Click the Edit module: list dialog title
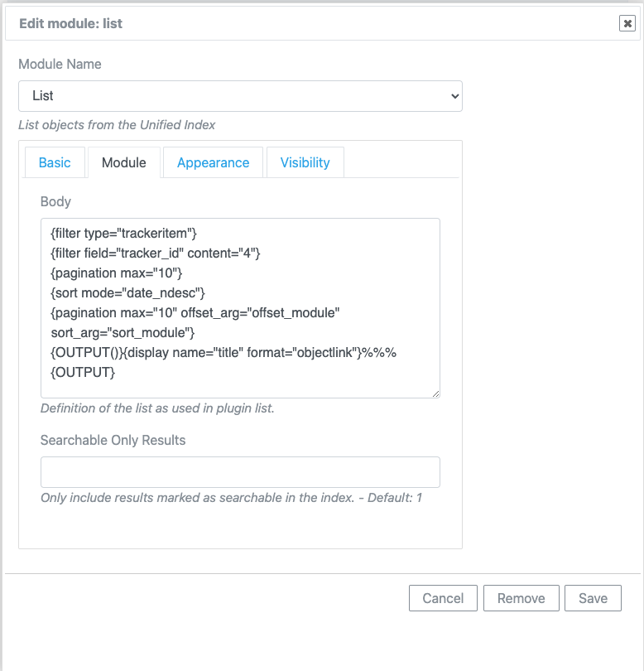The image size is (644, 671). pos(70,23)
